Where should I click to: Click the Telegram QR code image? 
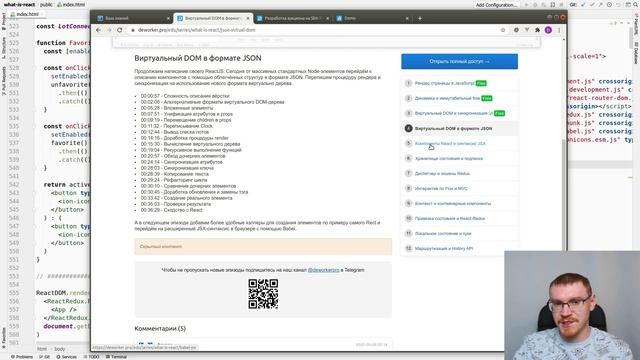[x=263, y=294]
